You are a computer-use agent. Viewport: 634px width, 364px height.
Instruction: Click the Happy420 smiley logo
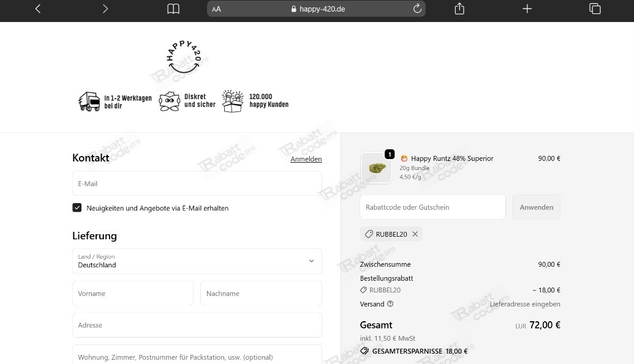(x=184, y=57)
